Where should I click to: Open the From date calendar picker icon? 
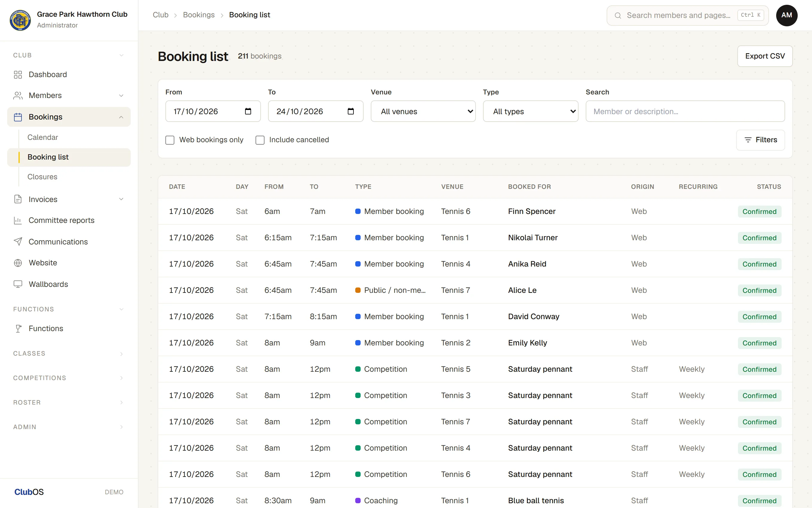pyautogui.click(x=248, y=111)
